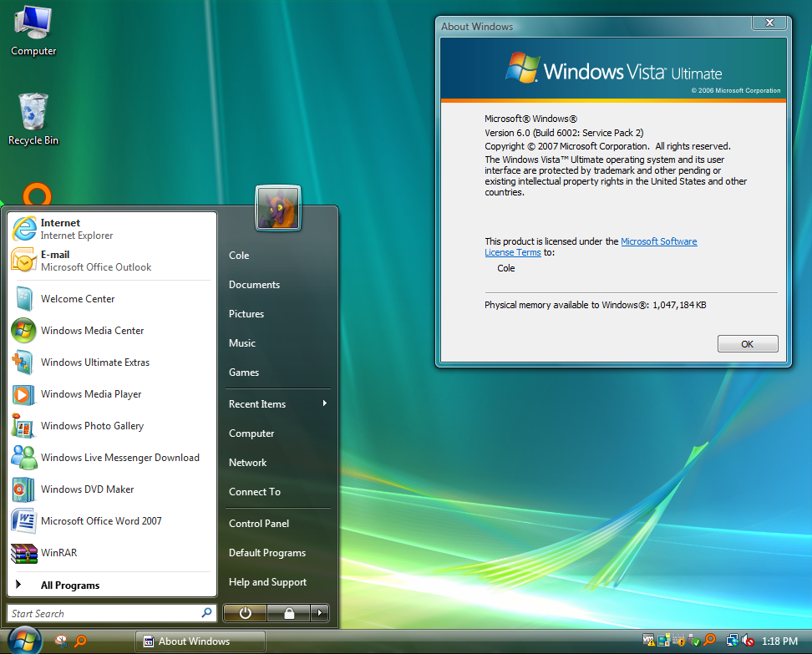Click the Lock button on the Start menu
The width and height of the screenshot is (812, 654).
coord(289,612)
